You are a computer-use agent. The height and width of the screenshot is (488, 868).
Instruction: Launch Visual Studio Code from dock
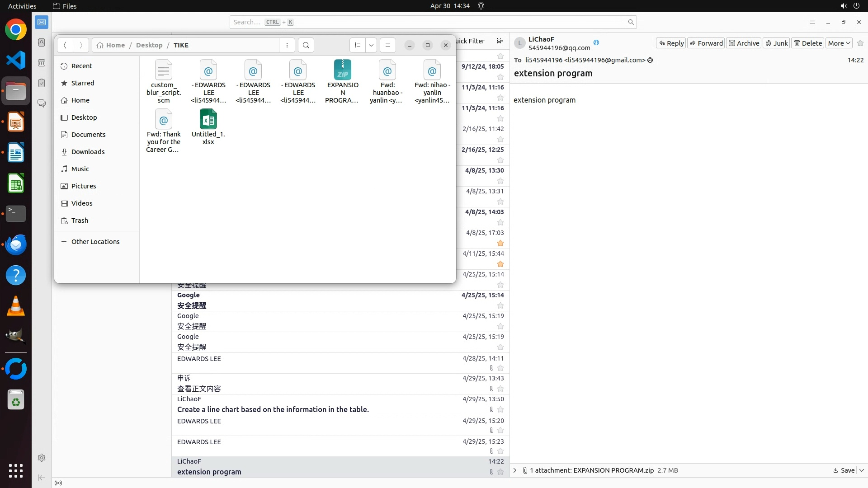(16, 61)
